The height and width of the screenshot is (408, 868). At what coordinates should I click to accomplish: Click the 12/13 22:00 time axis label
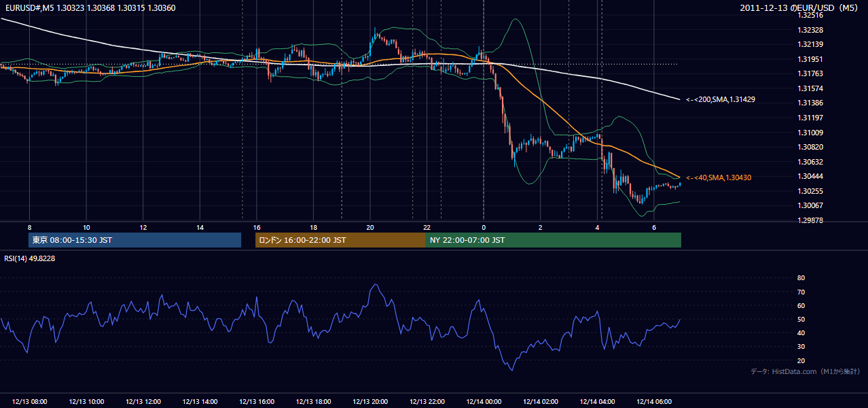(427, 401)
